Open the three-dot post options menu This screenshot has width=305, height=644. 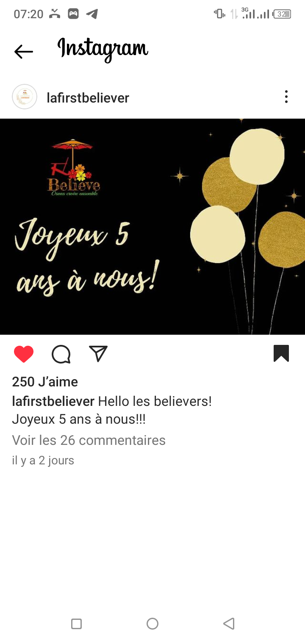point(286,97)
